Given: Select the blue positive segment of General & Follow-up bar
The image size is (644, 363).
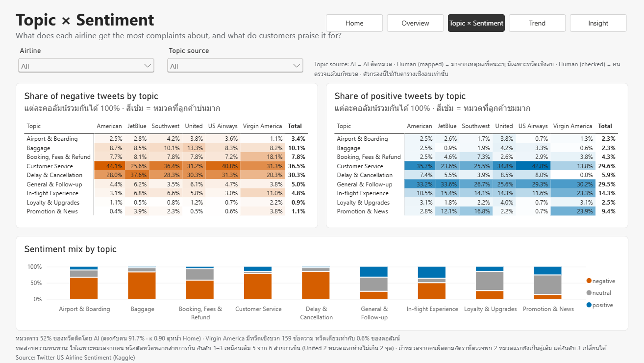Looking at the screenshot, I should point(374,272).
